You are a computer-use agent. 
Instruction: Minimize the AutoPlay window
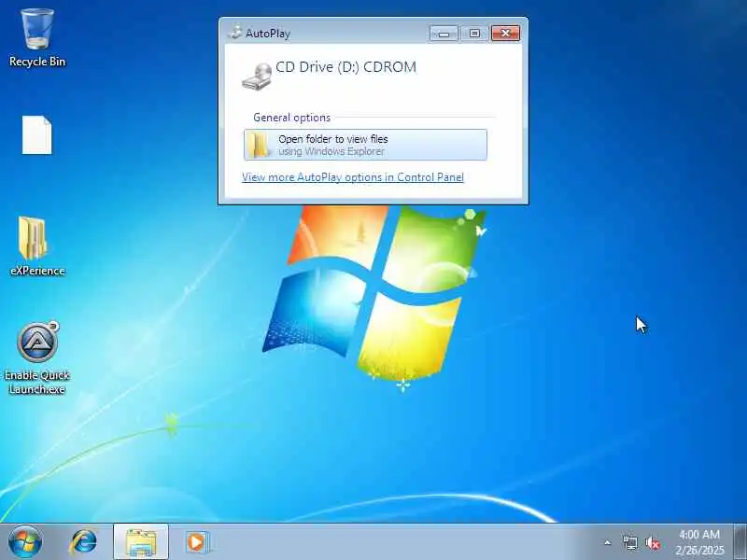tap(444, 33)
